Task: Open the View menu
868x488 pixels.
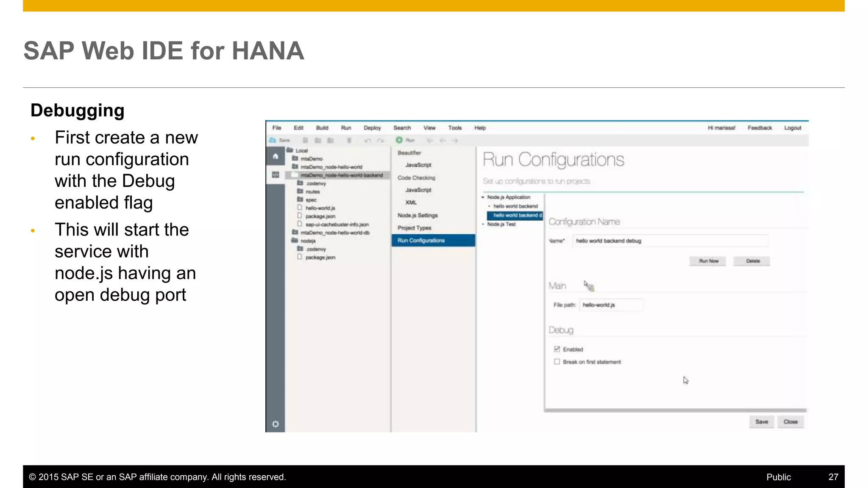Action: [429, 128]
